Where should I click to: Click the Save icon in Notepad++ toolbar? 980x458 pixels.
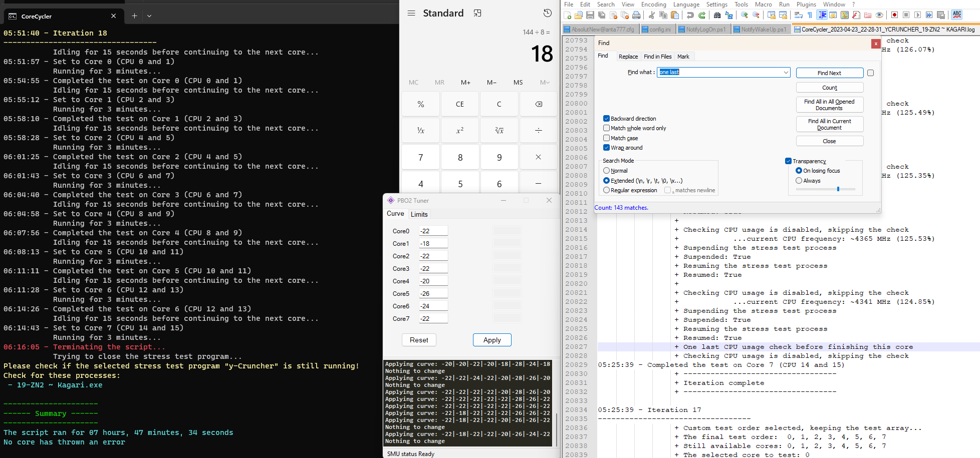[x=590, y=15]
